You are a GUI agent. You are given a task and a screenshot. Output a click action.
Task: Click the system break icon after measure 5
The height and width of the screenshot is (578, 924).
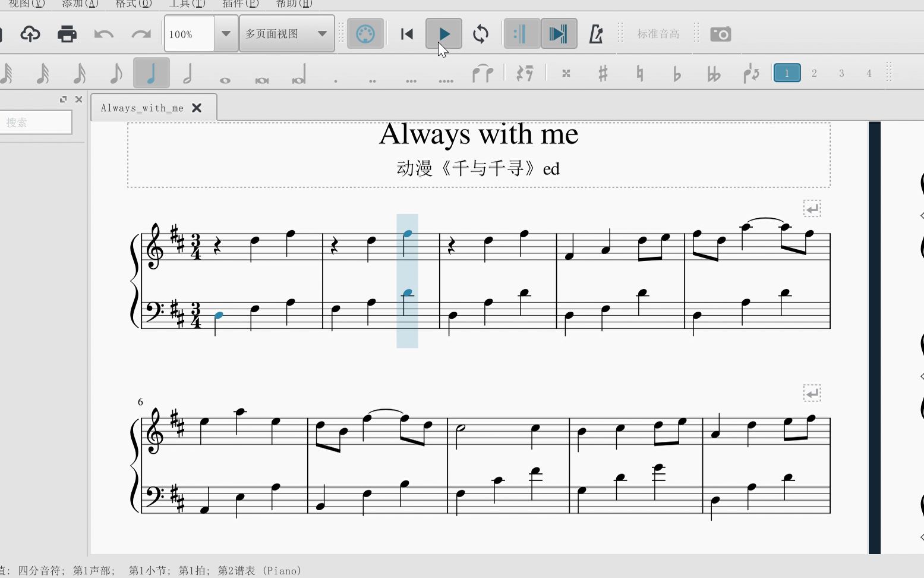point(812,209)
